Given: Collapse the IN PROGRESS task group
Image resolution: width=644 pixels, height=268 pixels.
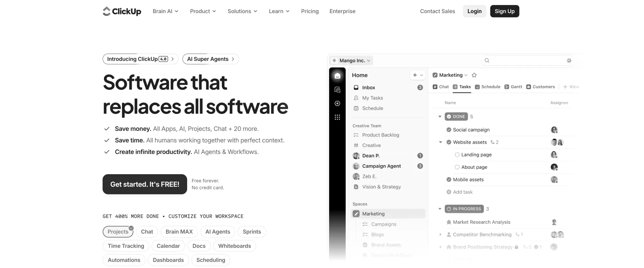Looking at the screenshot, I should pyautogui.click(x=440, y=209).
